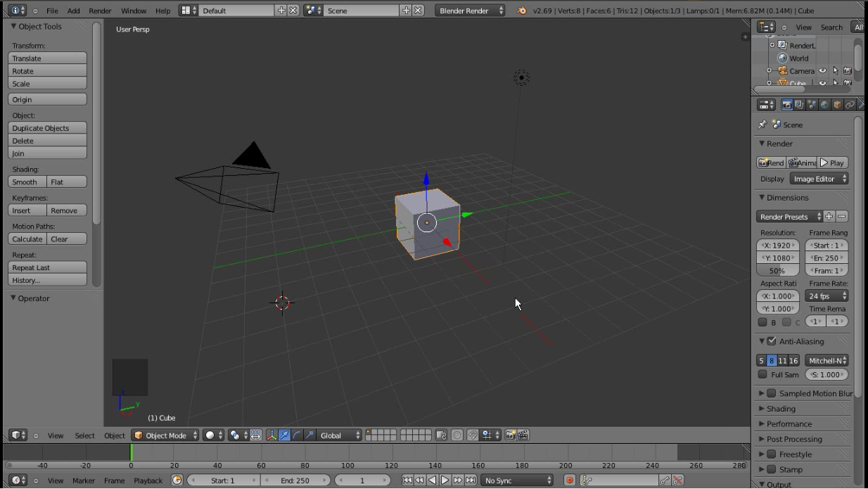Click the Rotate button
The width and height of the screenshot is (868, 489).
point(48,71)
